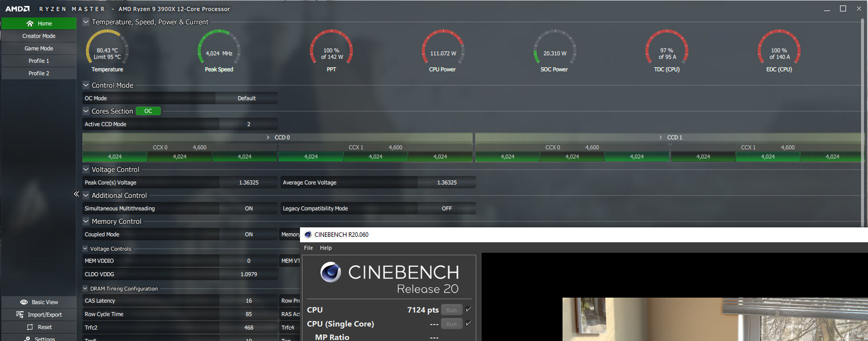
Task: Collapse the Memory Control section
Action: point(86,221)
